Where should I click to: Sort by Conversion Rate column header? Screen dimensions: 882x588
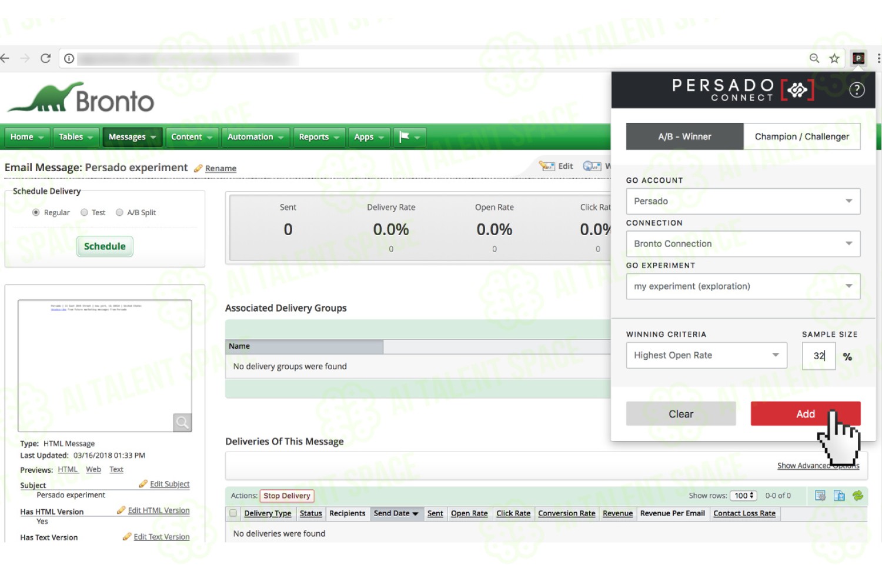pyautogui.click(x=567, y=513)
